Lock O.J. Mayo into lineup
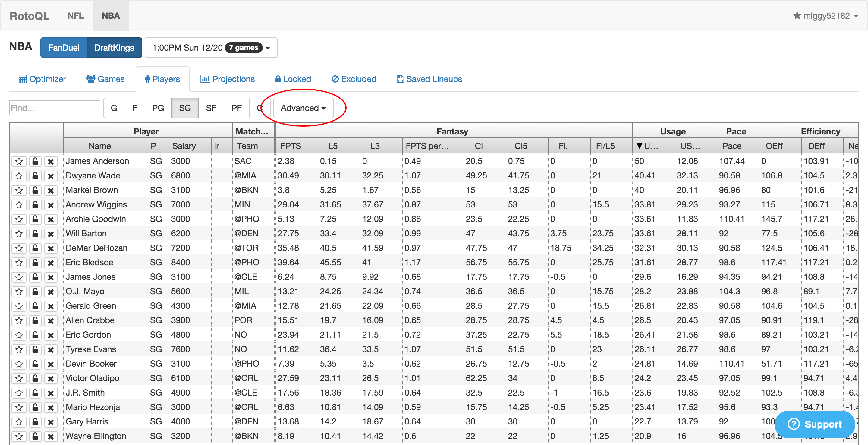 tap(35, 292)
